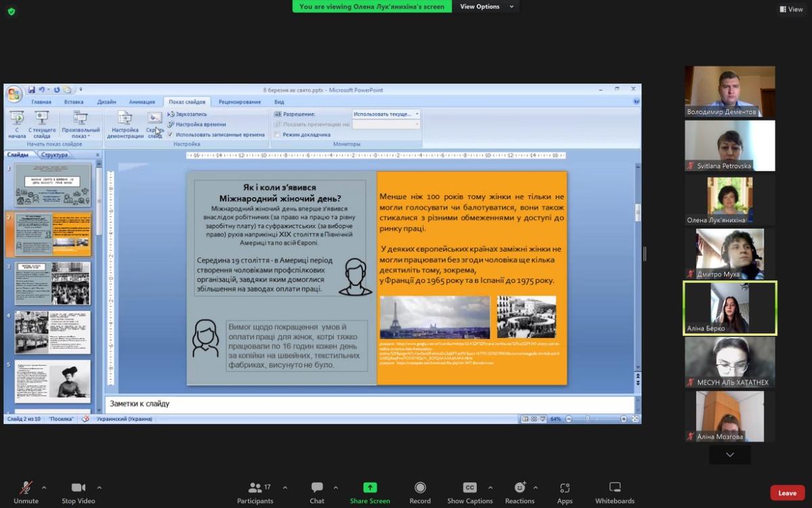The height and width of the screenshot is (508, 812).
Task: Click Володимир Дементов video tile
Action: point(729,91)
